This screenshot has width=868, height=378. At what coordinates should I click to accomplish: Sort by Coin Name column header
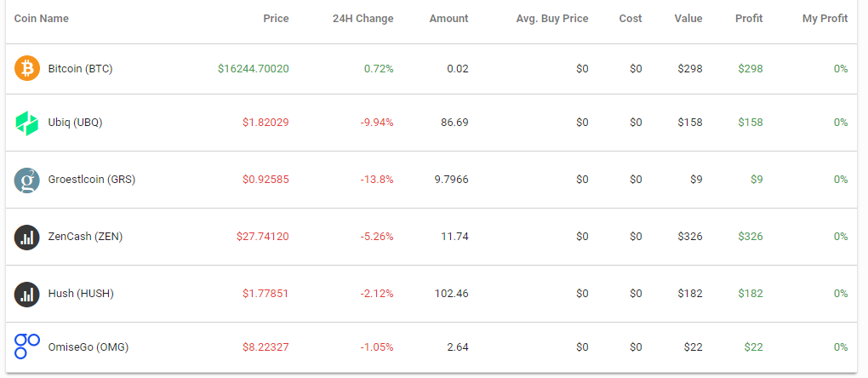click(42, 18)
